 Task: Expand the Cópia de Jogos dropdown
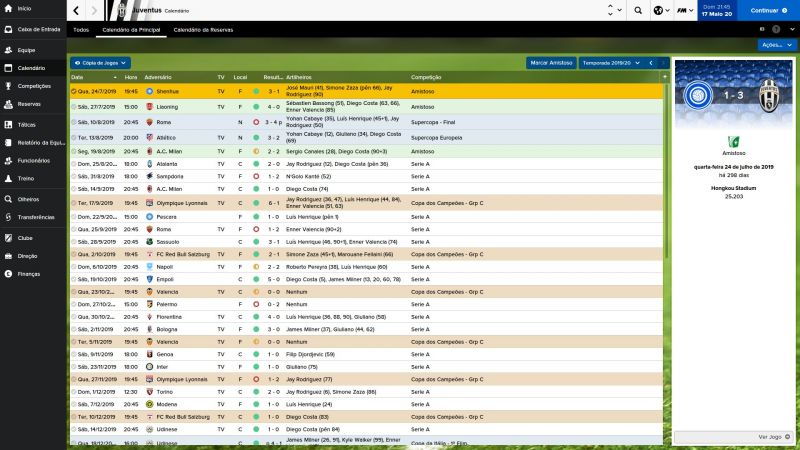[100, 62]
